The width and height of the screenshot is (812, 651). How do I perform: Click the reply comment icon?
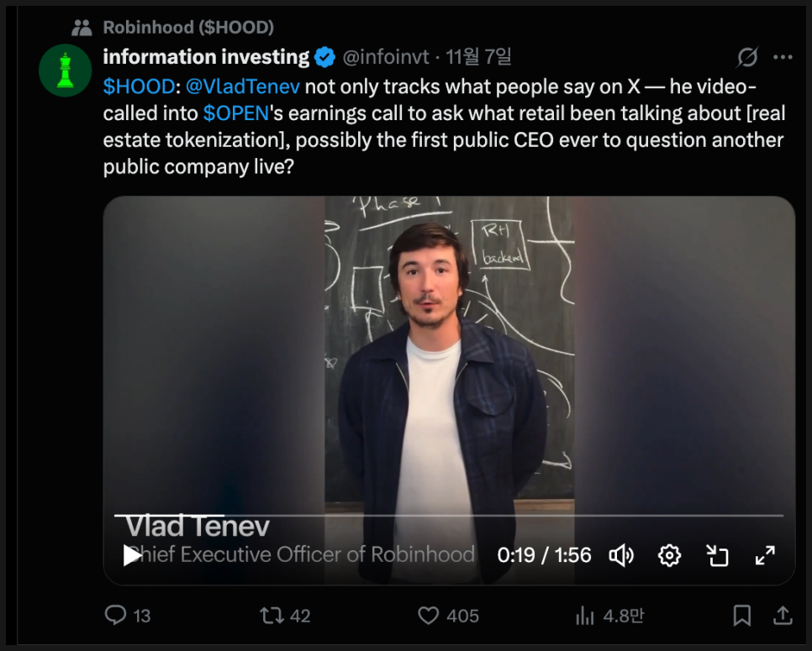(116, 616)
